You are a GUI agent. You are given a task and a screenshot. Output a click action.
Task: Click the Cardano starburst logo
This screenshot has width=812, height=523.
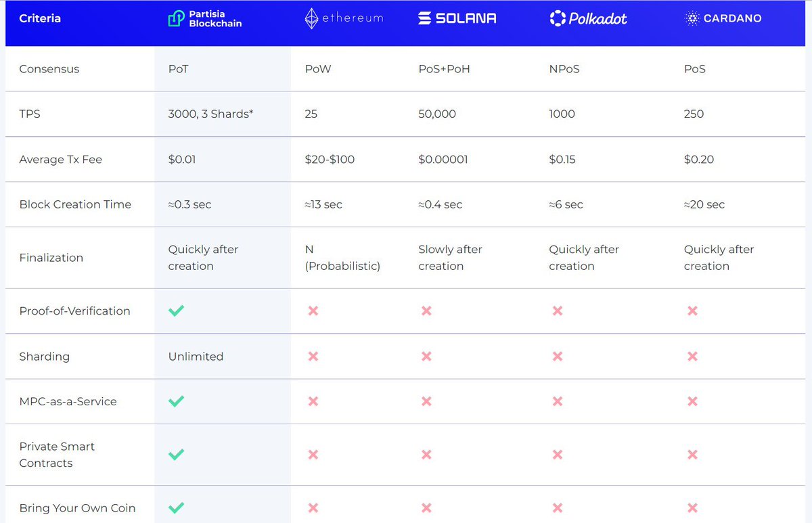pos(723,18)
